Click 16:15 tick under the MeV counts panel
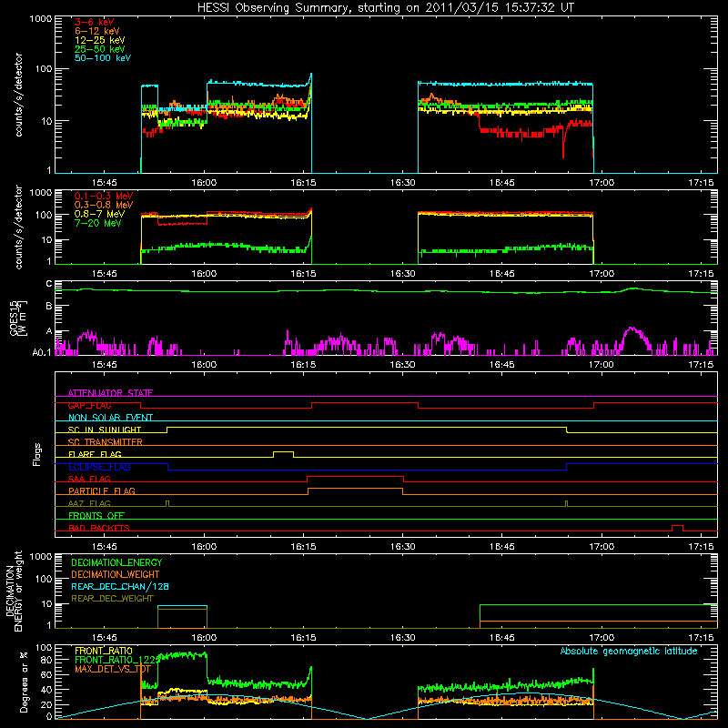The width and height of the screenshot is (728, 728). [303, 274]
